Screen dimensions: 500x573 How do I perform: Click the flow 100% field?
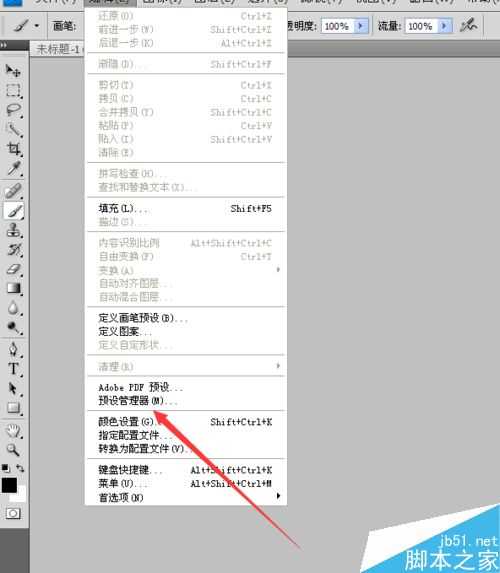click(421, 26)
